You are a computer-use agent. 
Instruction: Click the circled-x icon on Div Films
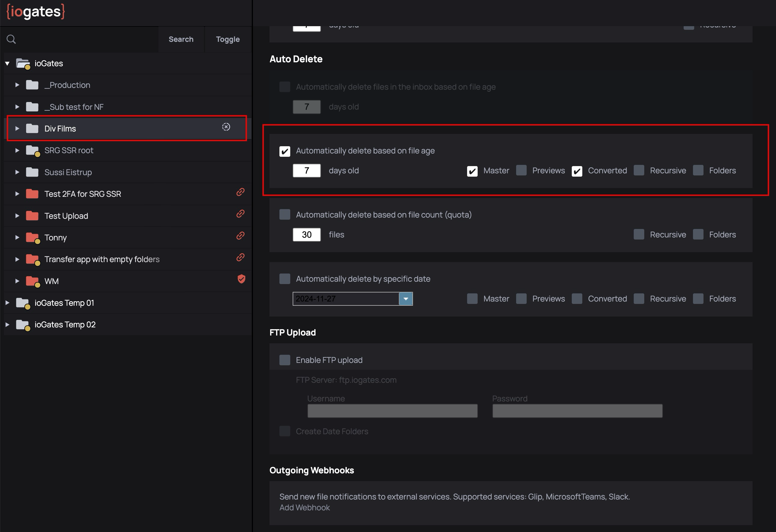click(226, 127)
